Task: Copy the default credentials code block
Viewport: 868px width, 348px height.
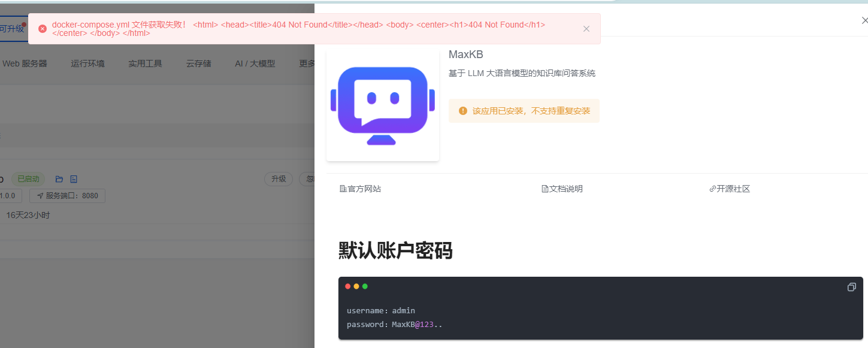Action: tap(851, 287)
